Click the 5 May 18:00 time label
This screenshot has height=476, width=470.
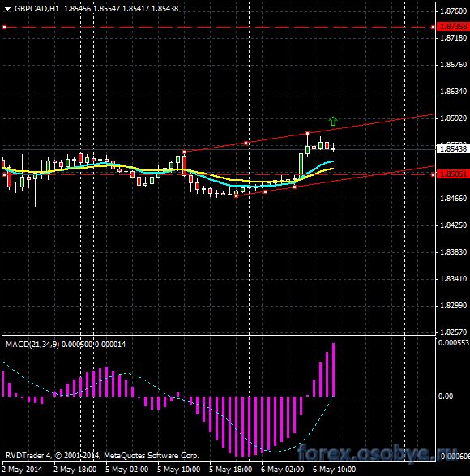231,470
